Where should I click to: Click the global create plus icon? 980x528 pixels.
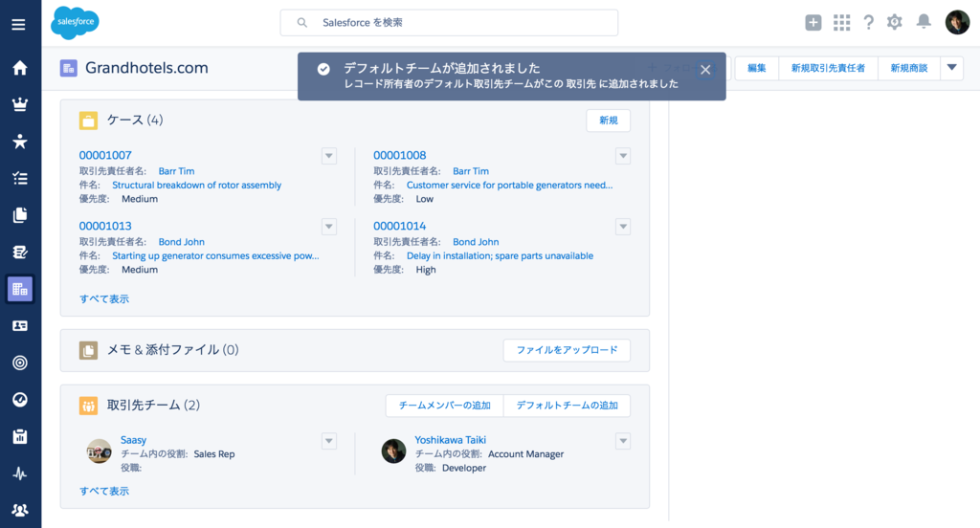[x=813, y=23]
